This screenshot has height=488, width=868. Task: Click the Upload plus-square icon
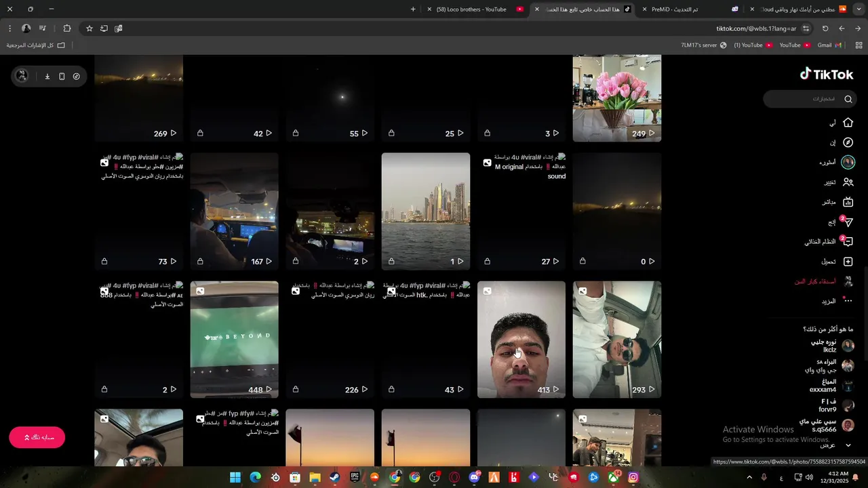[x=848, y=262]
